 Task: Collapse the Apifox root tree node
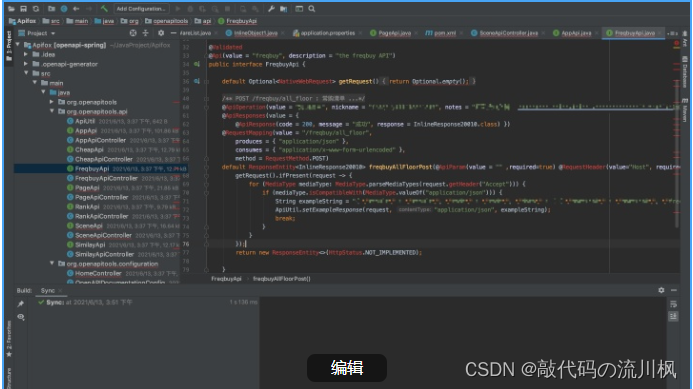18,45
